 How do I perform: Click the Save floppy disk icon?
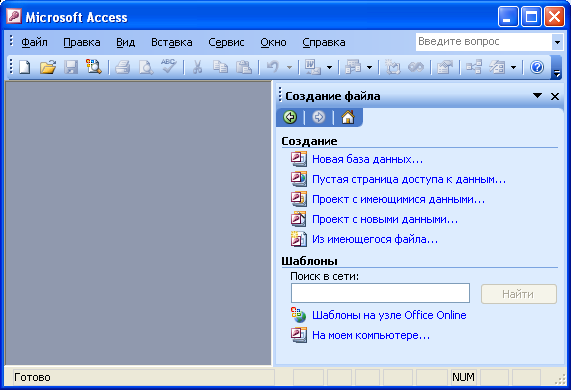[x=71, y=67]
